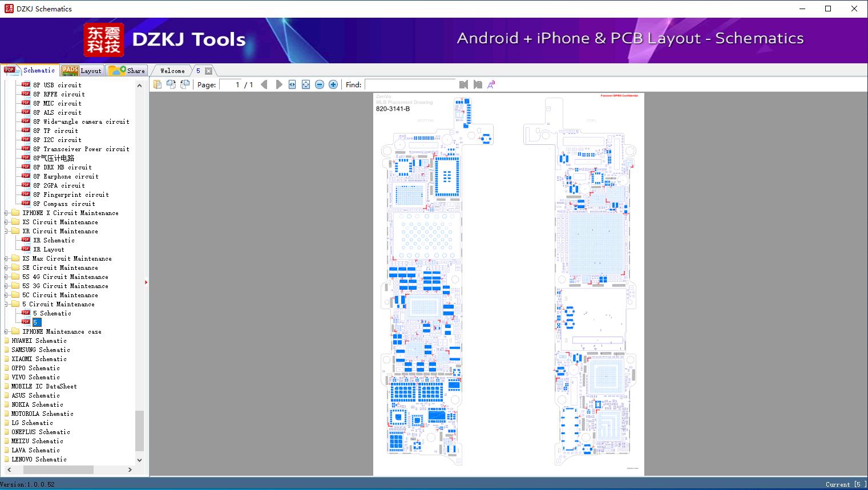Open the Share tab
The width and height of the screenshot is (868, 490).
[x=127, y=71]
